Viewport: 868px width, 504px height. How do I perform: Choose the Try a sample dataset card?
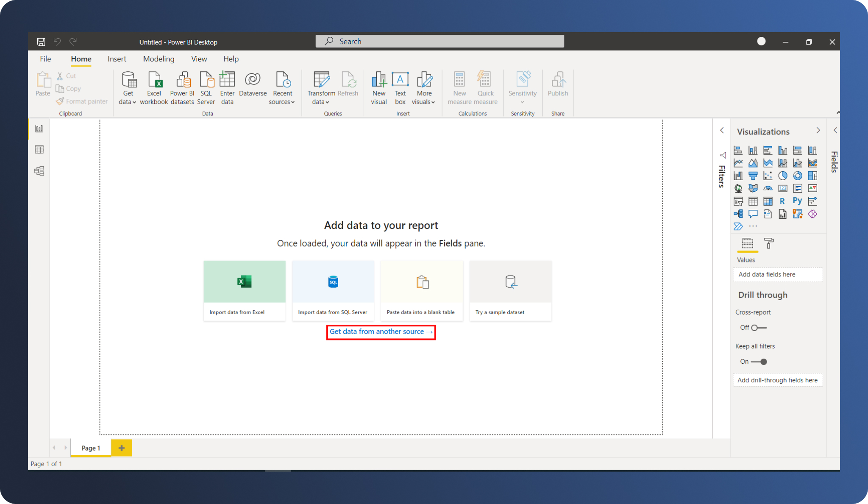tap(510, 290)
